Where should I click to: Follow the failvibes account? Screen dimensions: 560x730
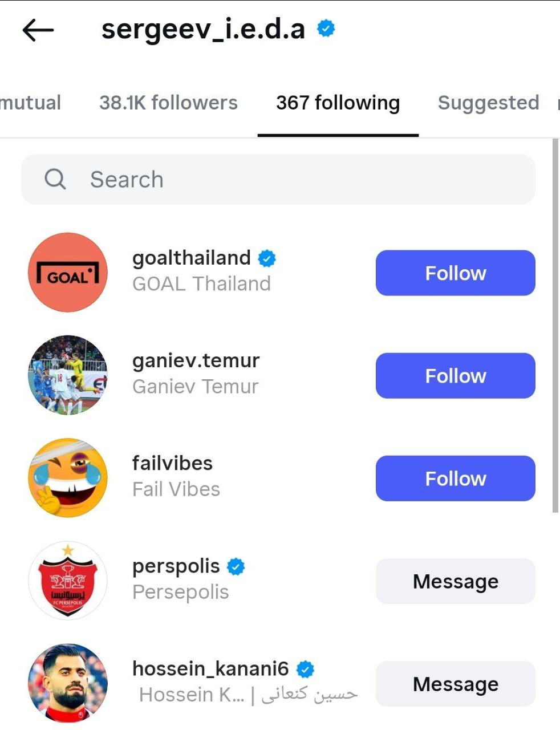coord(455,478)
